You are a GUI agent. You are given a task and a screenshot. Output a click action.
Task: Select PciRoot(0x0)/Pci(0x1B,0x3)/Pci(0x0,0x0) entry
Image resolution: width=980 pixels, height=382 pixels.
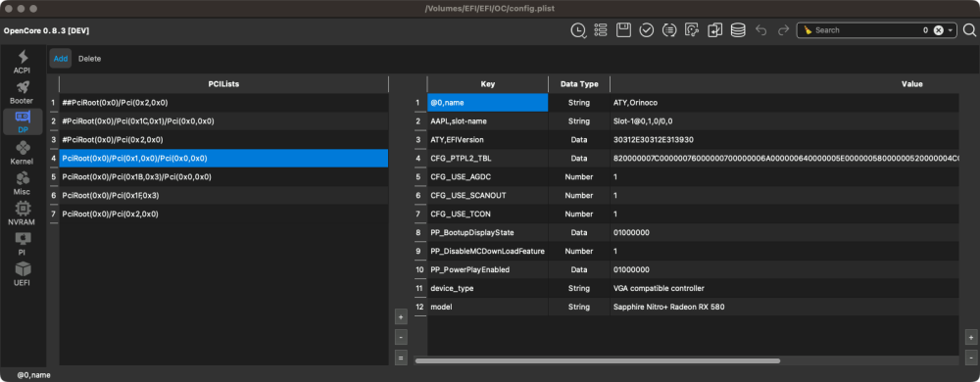[223, 177]
